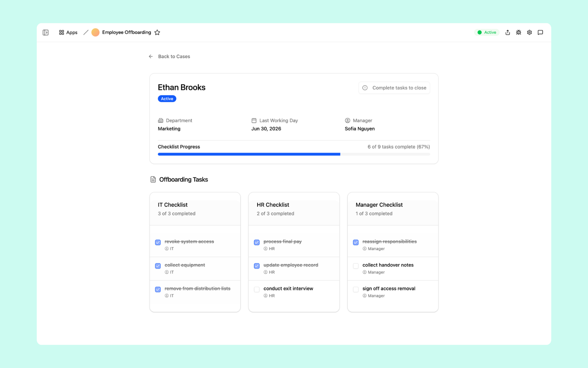Image resolution: width=588 pixels, height=368 pixels.
Task: Toggle the sidebar panel icon
Action: click(x=46, y=32)
